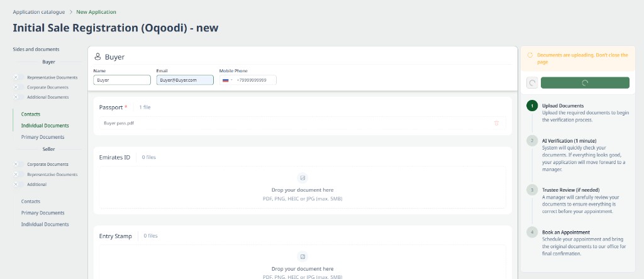Viewport: 644px width, 279px height.
Task: Click the 'Documents are uploading' warning text
Action: (x=582, y=58)
